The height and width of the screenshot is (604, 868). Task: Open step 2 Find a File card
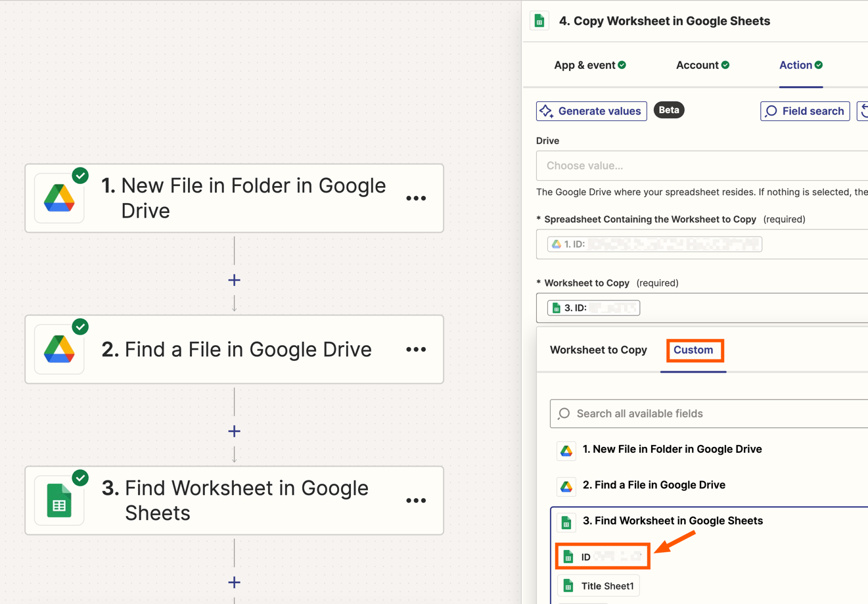[x=234, y=349]
